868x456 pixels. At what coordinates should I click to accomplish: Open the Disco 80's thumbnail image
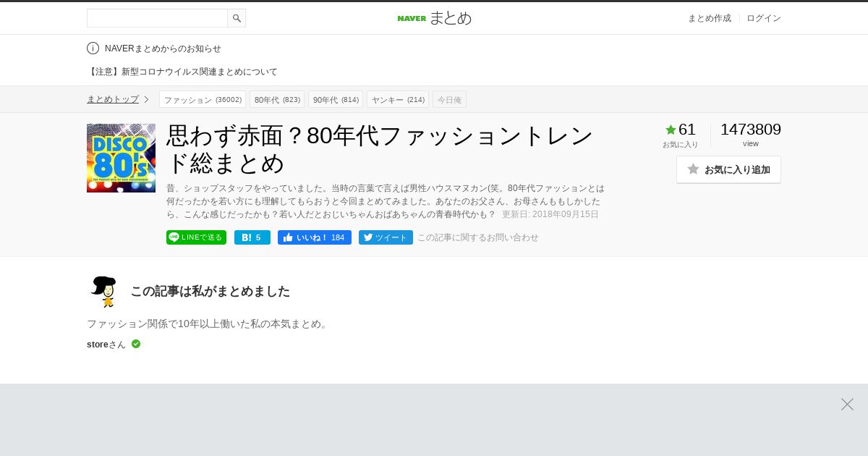click(x=121, y=158)
